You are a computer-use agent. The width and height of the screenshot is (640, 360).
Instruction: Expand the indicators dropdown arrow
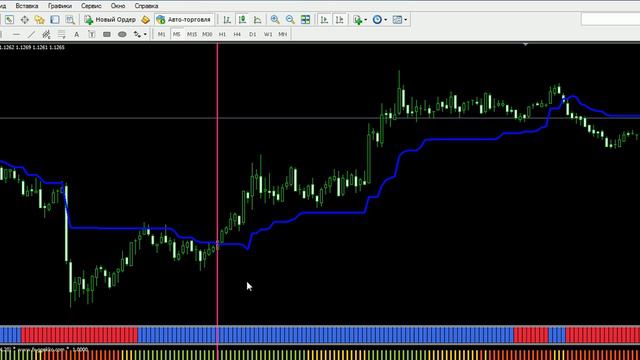pos(365,20)
